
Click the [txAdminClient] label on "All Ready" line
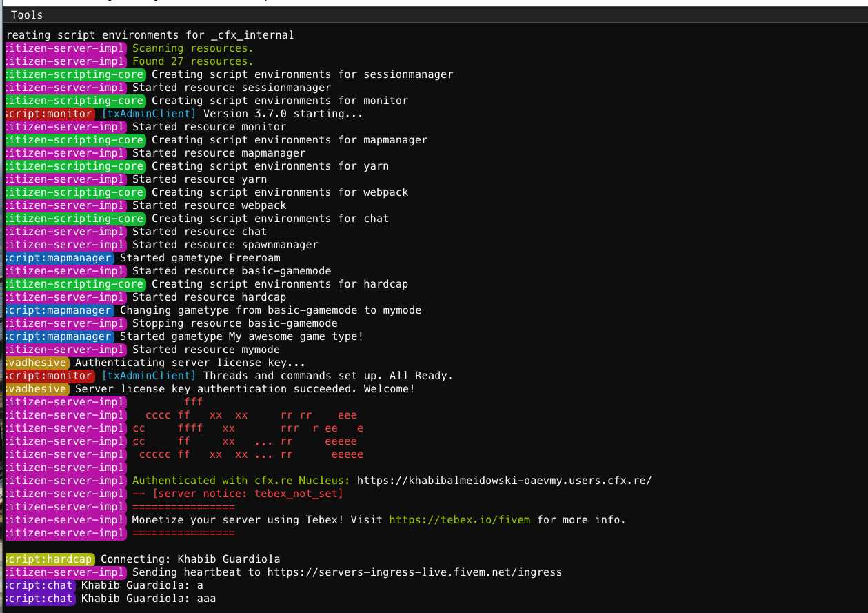[x=148, y=376]
